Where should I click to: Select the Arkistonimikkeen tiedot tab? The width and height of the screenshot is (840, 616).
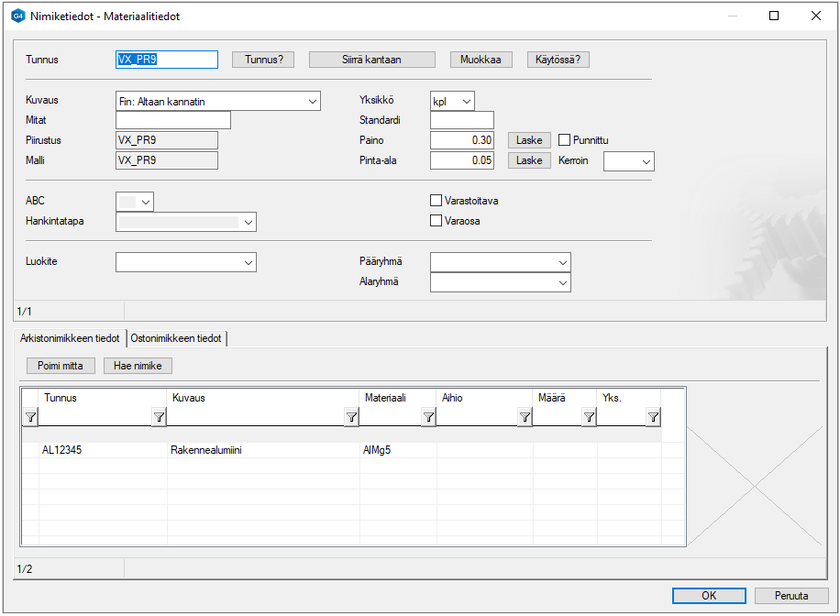[70, 338]
